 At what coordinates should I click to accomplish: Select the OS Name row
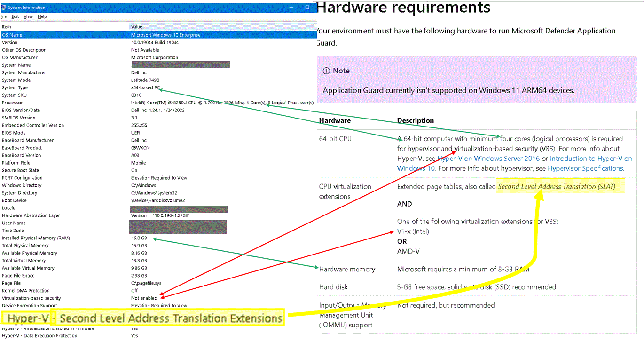[x=158, y=35]
